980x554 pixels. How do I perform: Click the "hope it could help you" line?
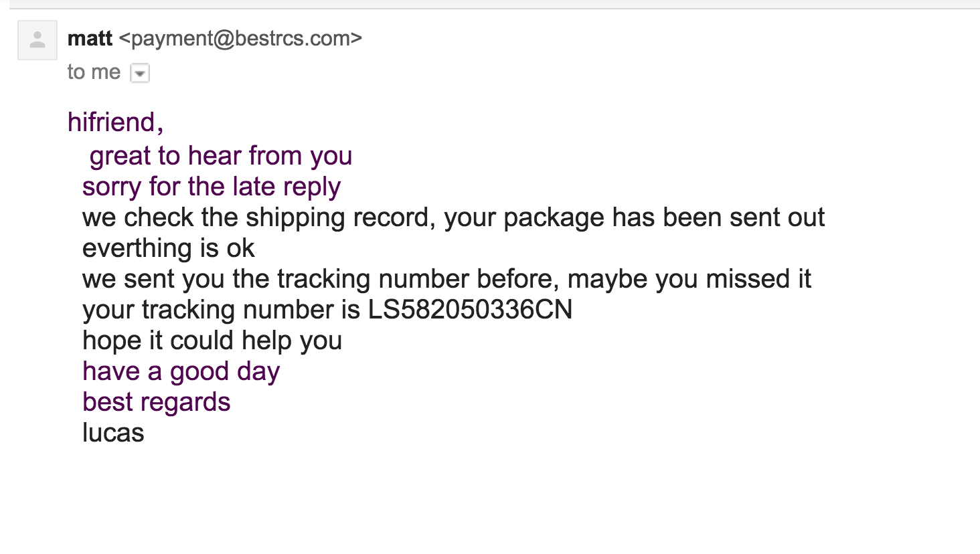pos(212,341)
